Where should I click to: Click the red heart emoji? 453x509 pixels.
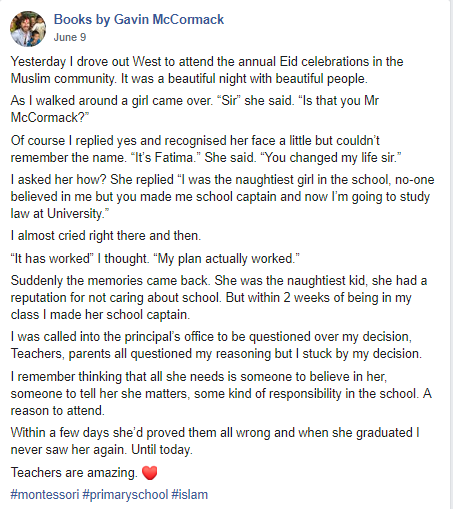[x=149, y=473]
